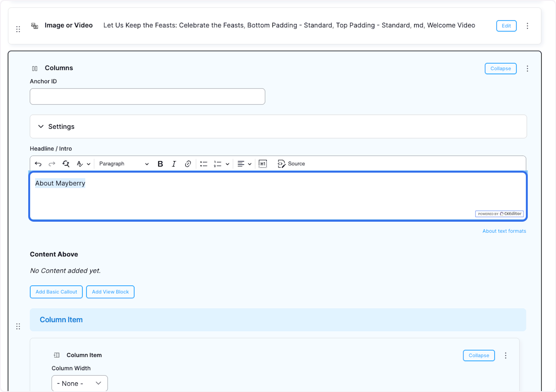
Task: Open text alignment dropdown
Action: coord(244,164)
